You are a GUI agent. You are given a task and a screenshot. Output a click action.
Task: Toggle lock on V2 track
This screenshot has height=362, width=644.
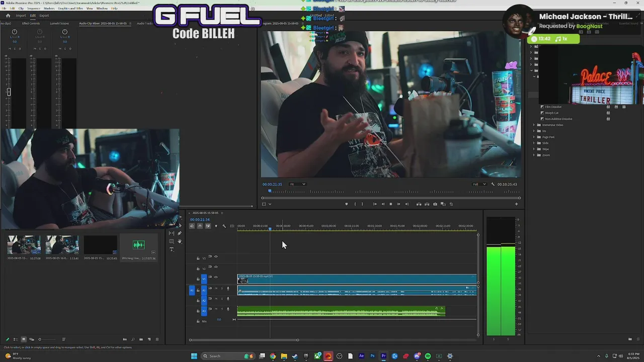pyautogui.click(x=198, y=268)
